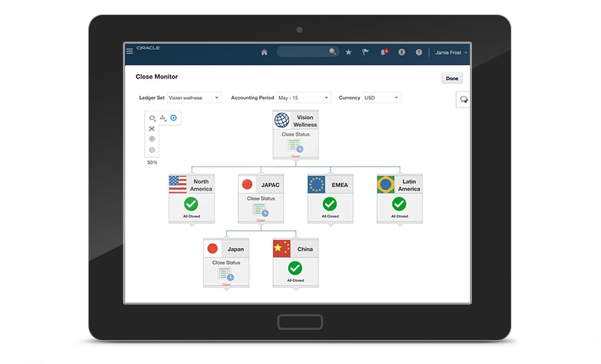Click All Closed under China
601x364 pixels.
pos(296,281)
